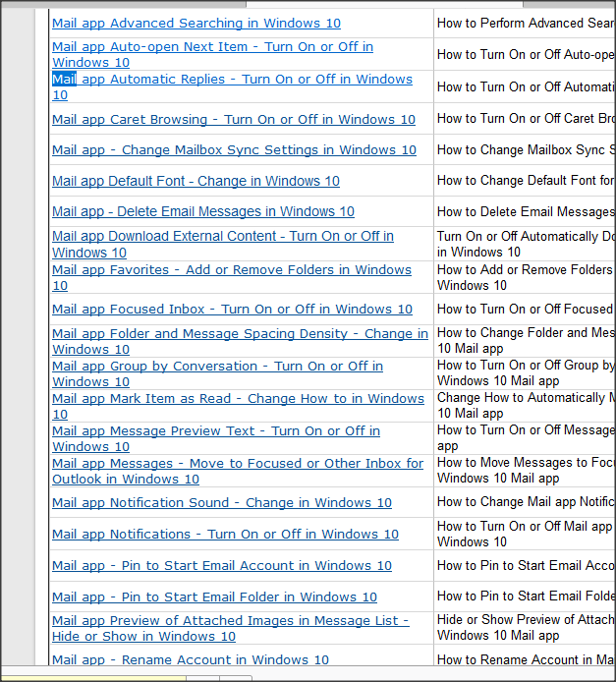Image resolution: width=616 pixels, height=682 pixels.
Task: Open 'Pin to Start Email Account' link
Action: point(222,565)
